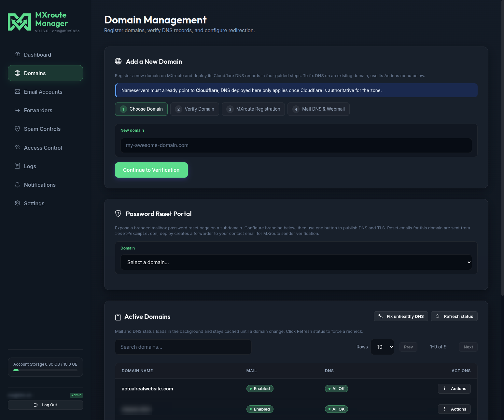
Task: Click the Email Accounts envelope icon
Action: pyautogui.click(x=18, y=92)
